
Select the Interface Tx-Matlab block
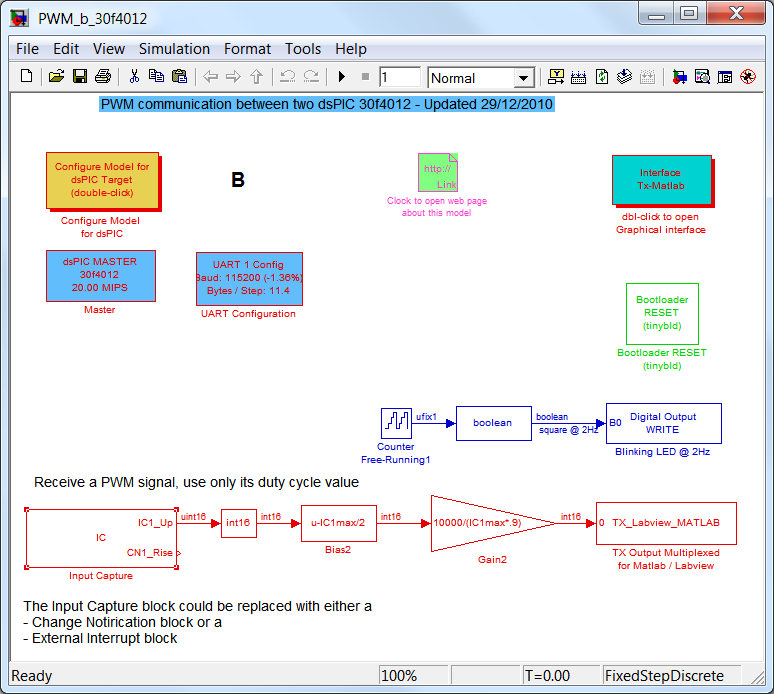662,180
